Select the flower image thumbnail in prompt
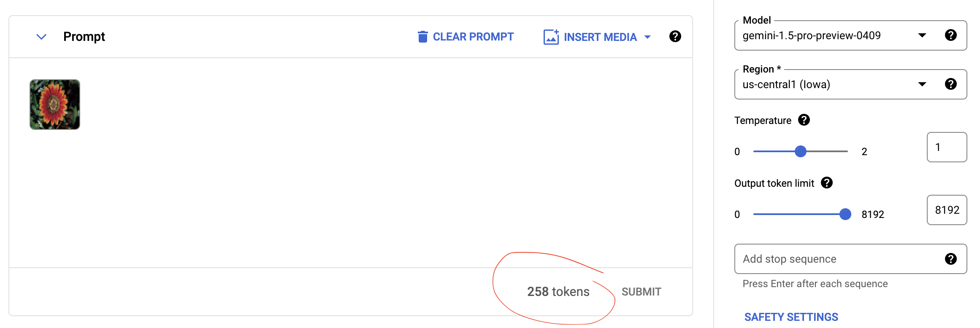This screenshot has height=328, width=980. (x=55, y=105)
